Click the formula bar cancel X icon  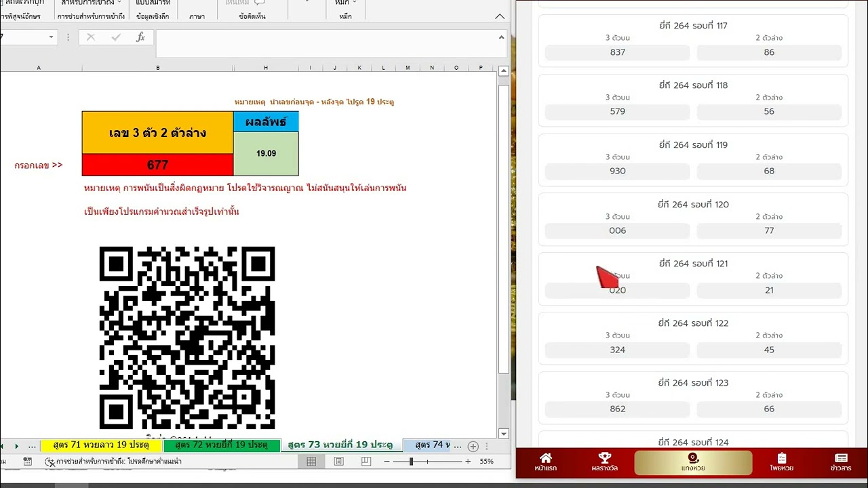(x=91, y=37)
